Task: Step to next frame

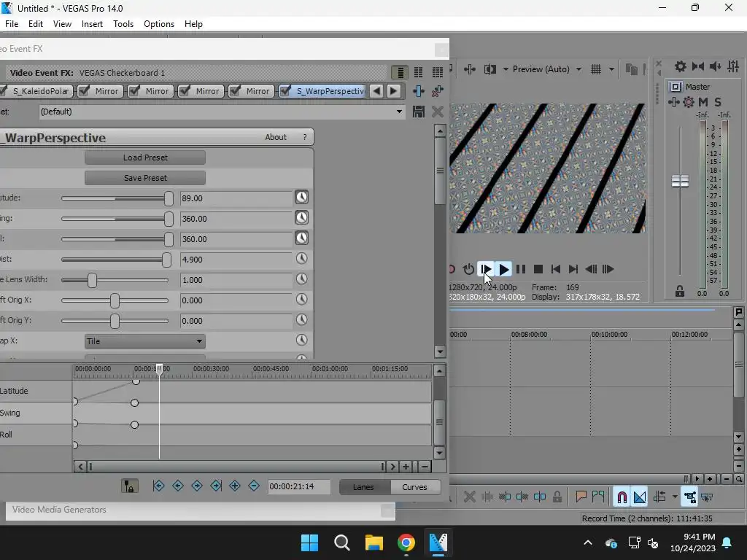Action: point(608,269)
